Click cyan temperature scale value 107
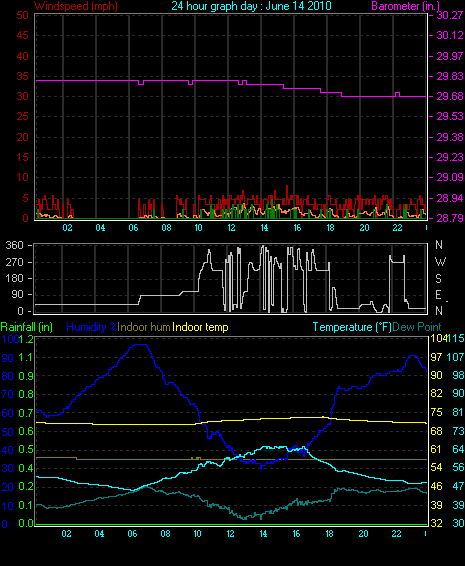This screenshot has width=465, height=566. coord(456,357)
